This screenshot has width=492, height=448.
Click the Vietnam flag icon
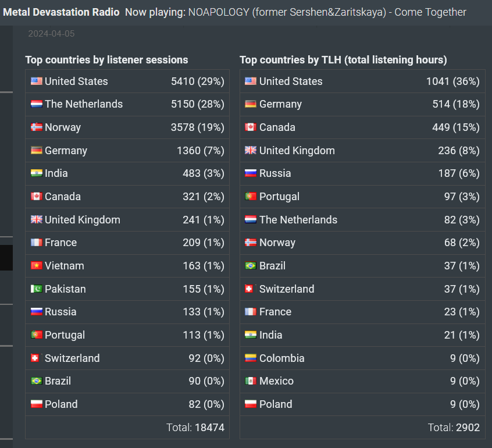pos(37,265)
